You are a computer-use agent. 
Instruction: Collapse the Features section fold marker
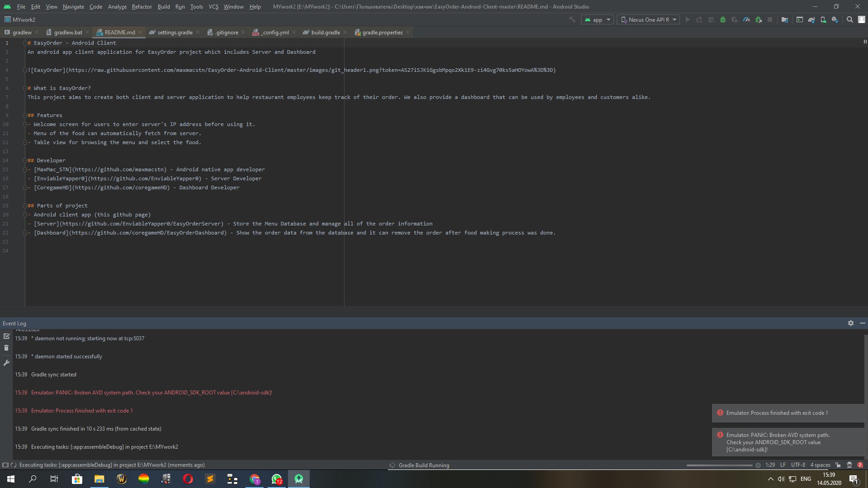pos(25,115)
